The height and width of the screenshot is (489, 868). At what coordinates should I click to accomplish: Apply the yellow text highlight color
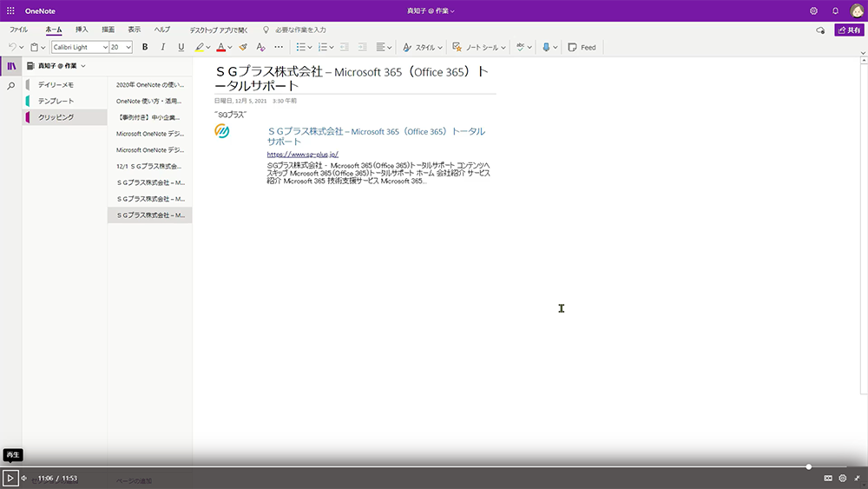[x=200, y=47]
